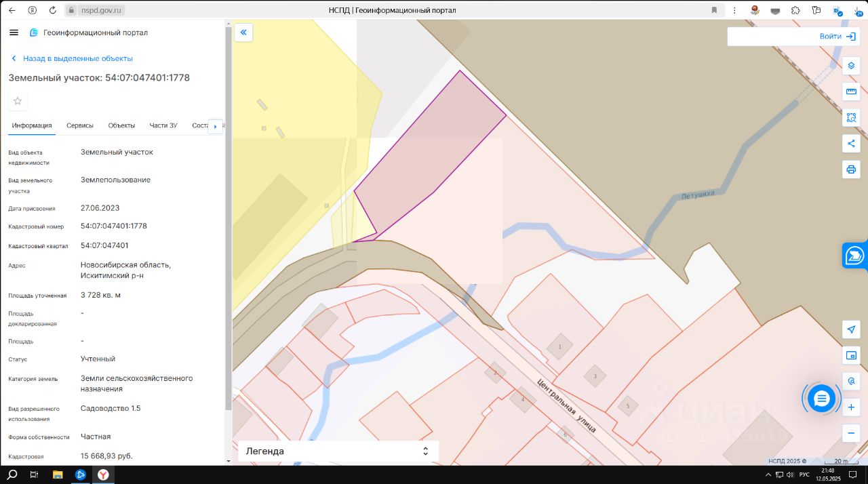Collapse the left information sidebar
Viewport: 868px width, 484px height.
coord(243,33)
